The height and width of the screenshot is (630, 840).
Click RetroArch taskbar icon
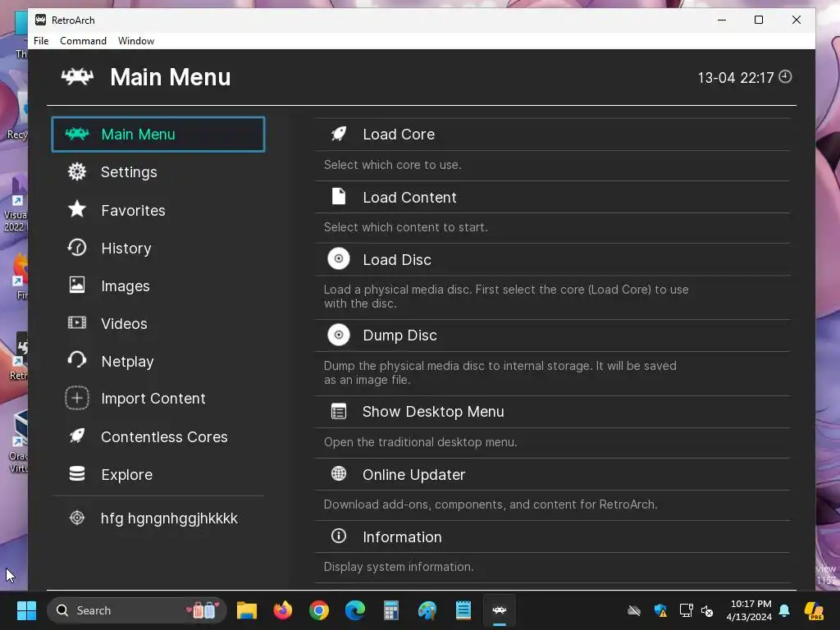coord(500,610)
